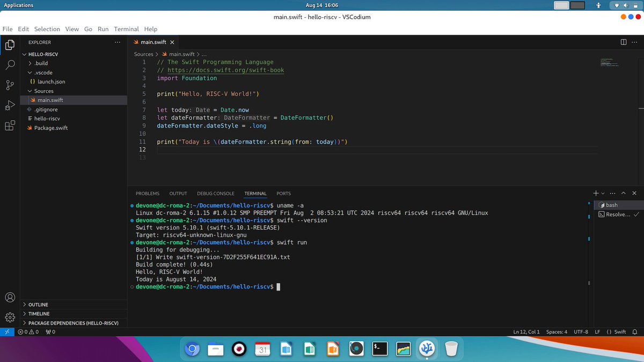Open the Accounts menu icon
Screen dimensions: 644x362
[10, 297]
